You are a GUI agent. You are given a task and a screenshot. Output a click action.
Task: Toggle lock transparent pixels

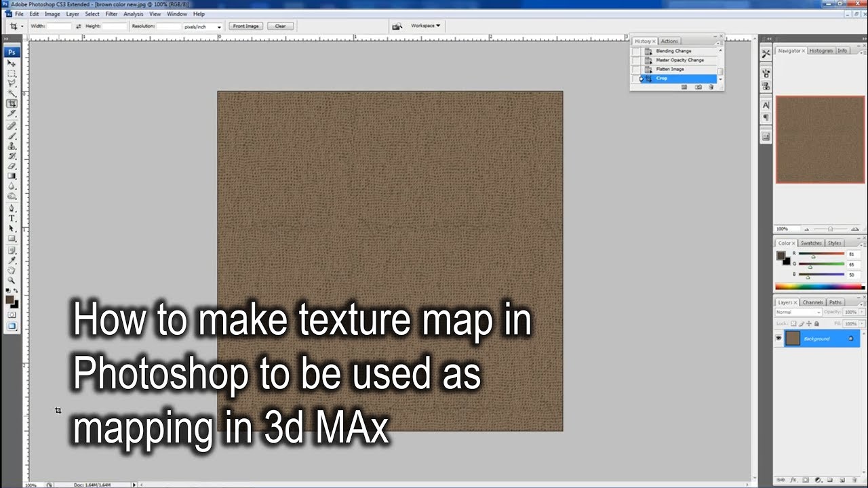[793, 324]
